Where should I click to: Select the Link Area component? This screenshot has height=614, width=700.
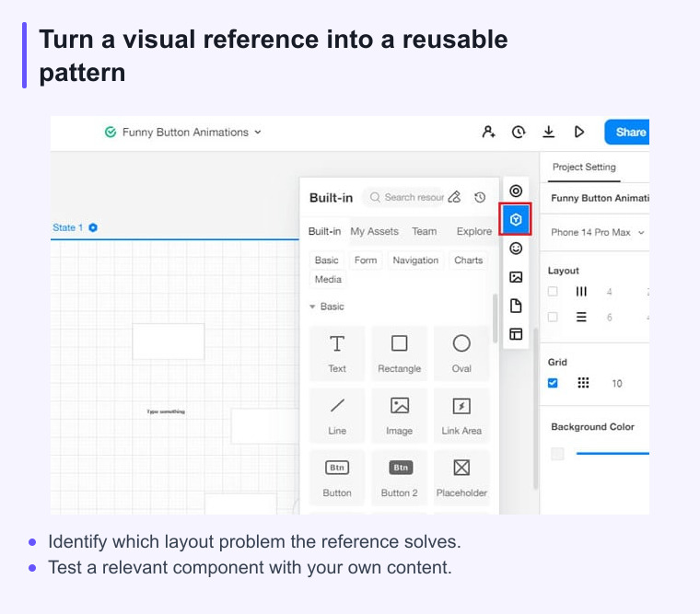461,416
